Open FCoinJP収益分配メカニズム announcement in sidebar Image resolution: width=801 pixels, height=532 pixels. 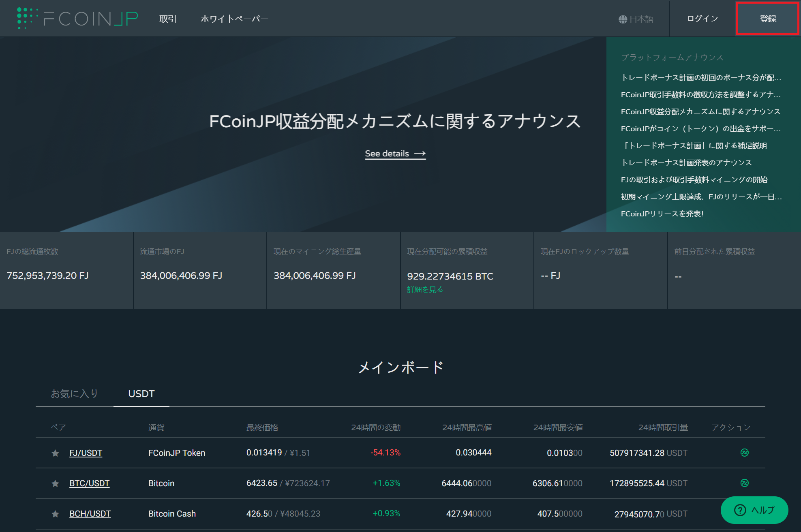[x=700, y=111]
